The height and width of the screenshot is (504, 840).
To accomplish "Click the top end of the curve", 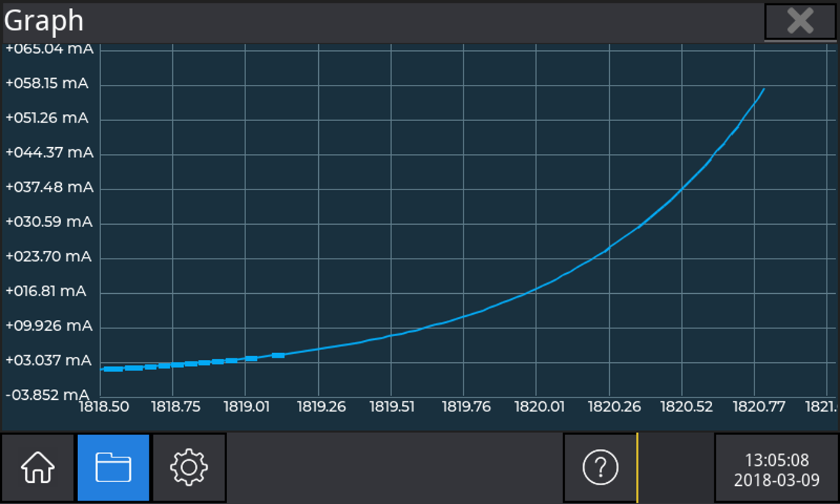I will coord(763,90).
